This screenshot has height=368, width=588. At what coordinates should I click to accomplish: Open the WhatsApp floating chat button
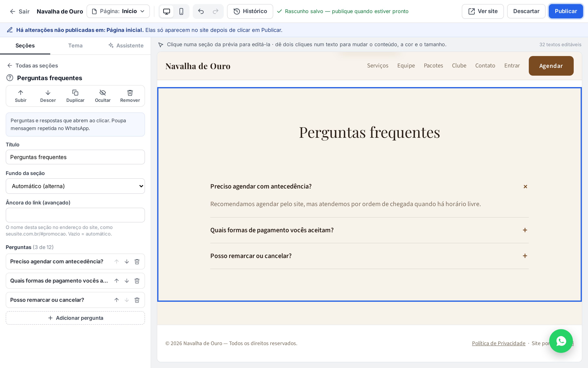point(561,341)
